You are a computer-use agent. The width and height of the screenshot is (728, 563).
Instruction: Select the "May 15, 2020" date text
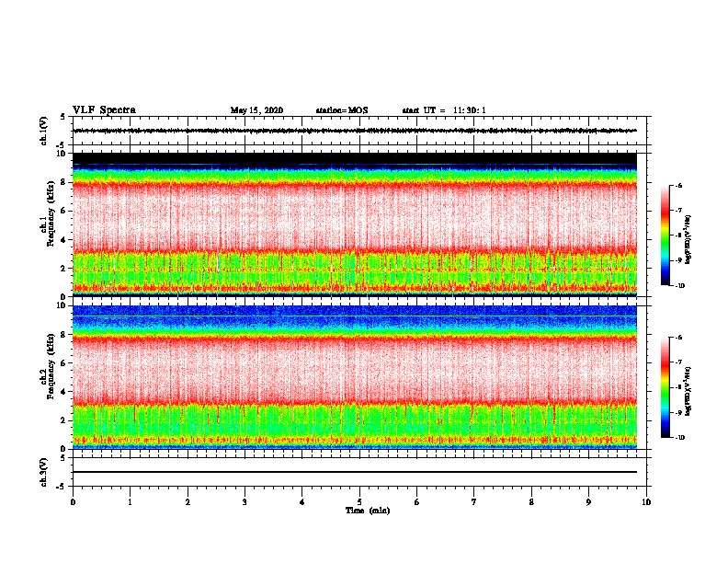[256, 110]
